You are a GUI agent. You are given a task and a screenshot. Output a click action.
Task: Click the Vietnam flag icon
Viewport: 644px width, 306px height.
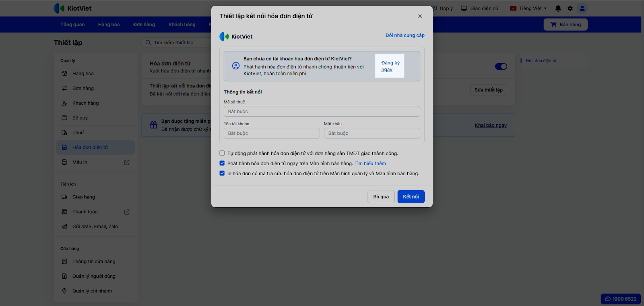point(513,8)
